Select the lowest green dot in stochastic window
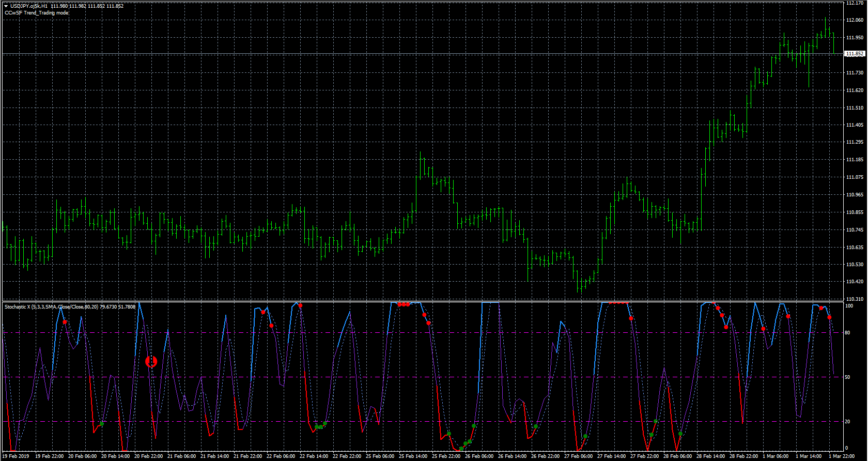This screenshot has height=461, width=868. (x=461, y=448)
